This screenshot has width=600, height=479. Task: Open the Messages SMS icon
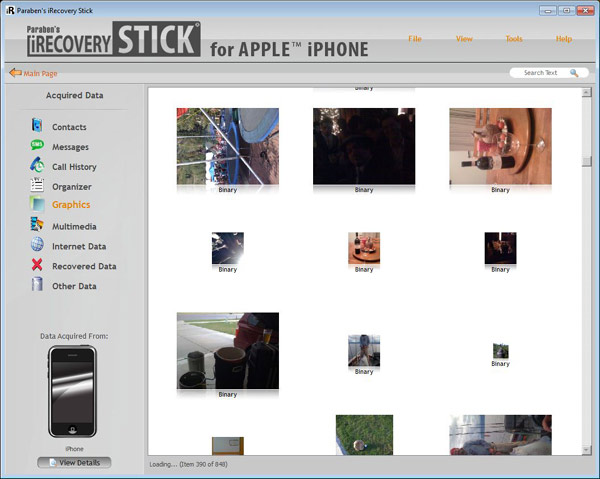pyautogui.click(x=37, y=146)
